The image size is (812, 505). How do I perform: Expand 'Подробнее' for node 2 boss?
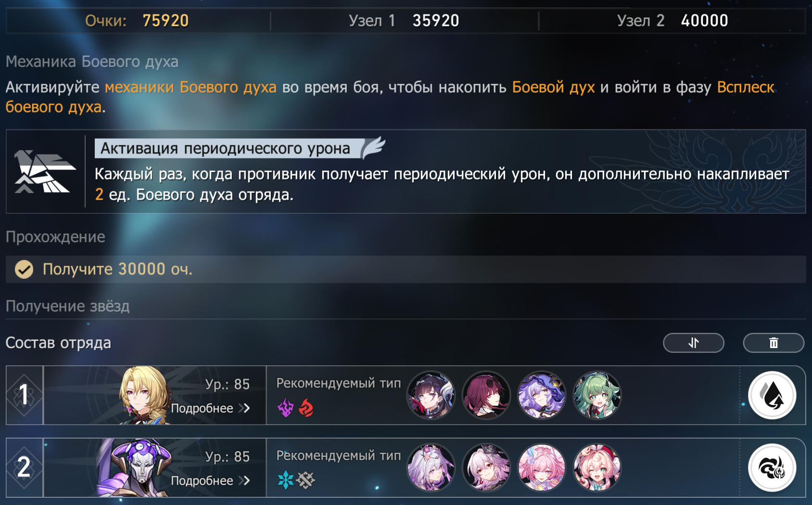pyautogui.click(x=210, y=480)
